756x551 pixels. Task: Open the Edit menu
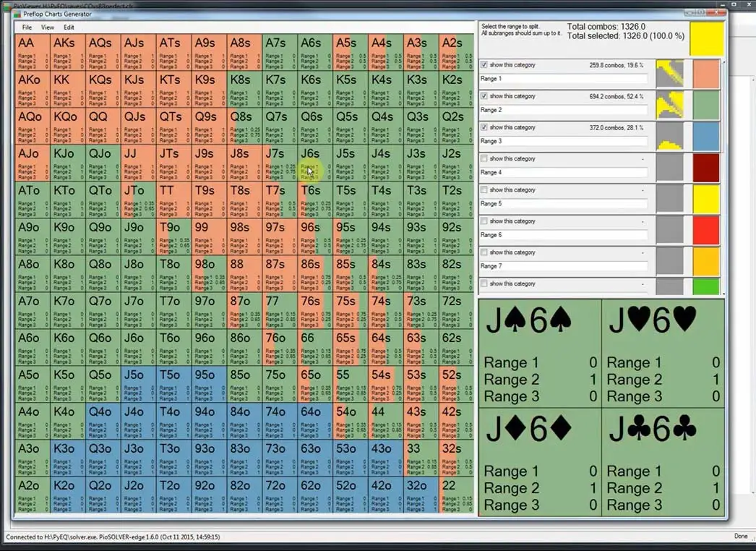pos(69,27)
